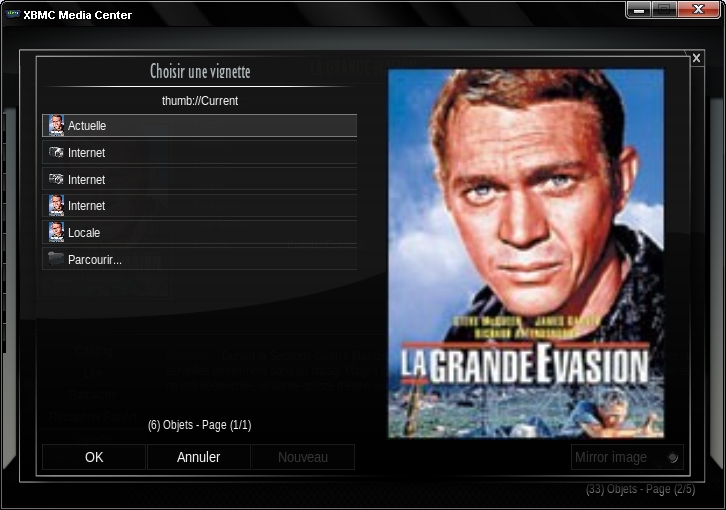Click the XBMC logo in title bar

[13, 14]
